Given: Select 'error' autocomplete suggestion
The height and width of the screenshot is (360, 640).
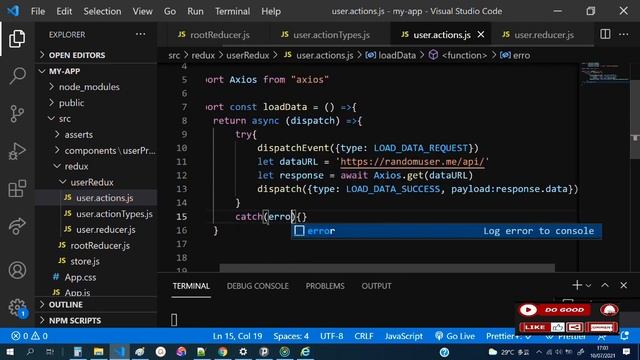Looking at the screenshot, I should tap(446, 231).
